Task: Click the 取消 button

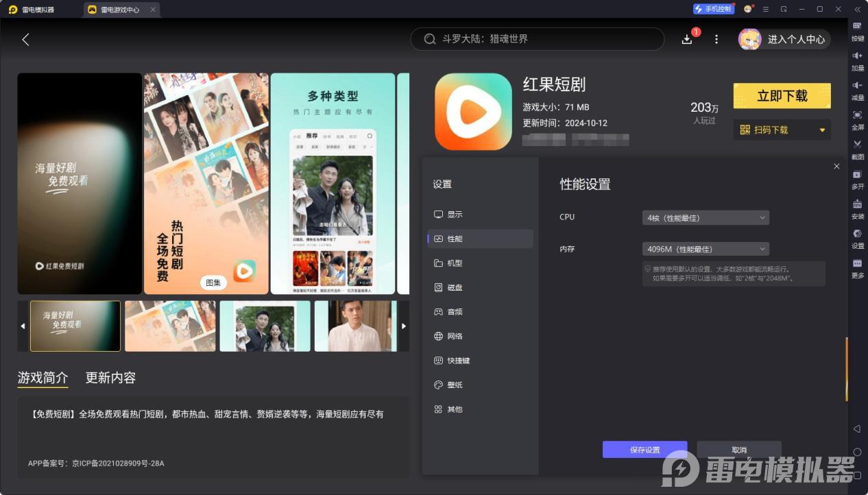Action: (x=739, y=450)
